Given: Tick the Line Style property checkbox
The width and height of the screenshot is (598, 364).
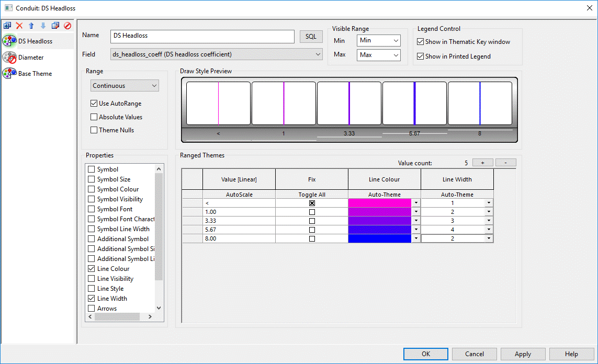Looking at the screenshot, I should pyautogui.click(x=92, y=289).
